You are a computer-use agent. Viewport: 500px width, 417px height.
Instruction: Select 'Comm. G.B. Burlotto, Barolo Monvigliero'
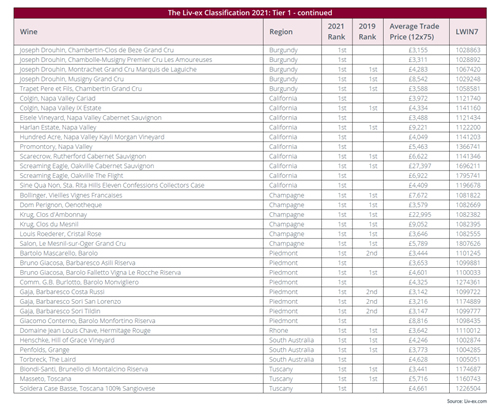tap(79, 282)
